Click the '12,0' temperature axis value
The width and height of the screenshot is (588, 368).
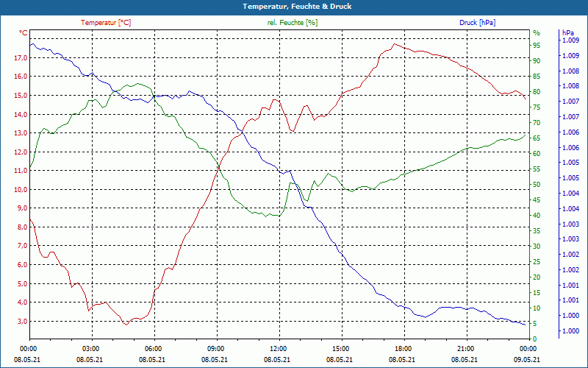pyautogui.click(x=21, y=152)
